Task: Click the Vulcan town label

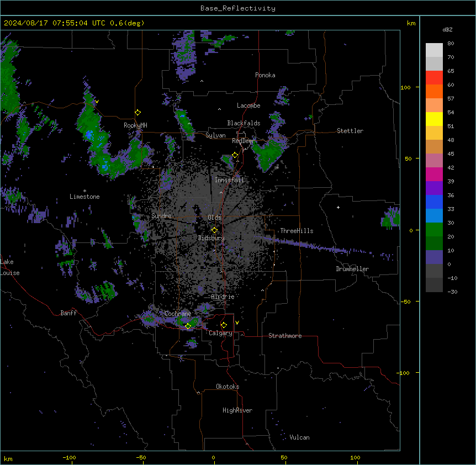Action: 300,437
